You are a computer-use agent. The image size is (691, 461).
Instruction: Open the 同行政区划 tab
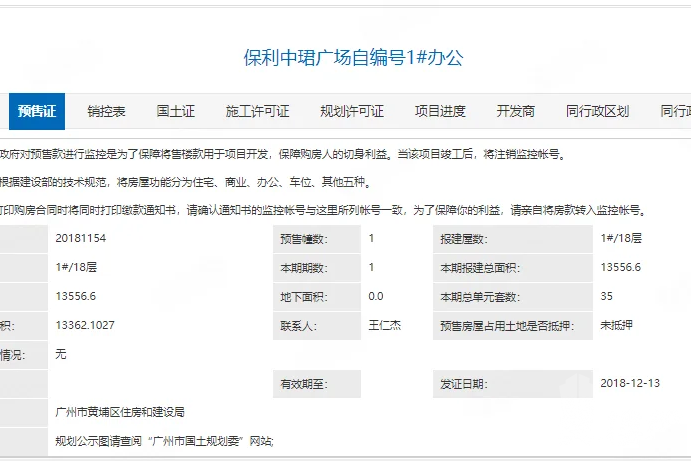click(x=597, y=111)
